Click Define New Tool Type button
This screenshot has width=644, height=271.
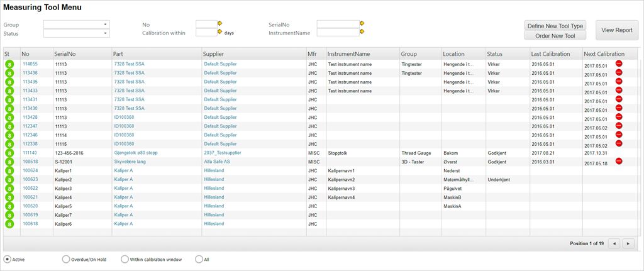point(555,26)
